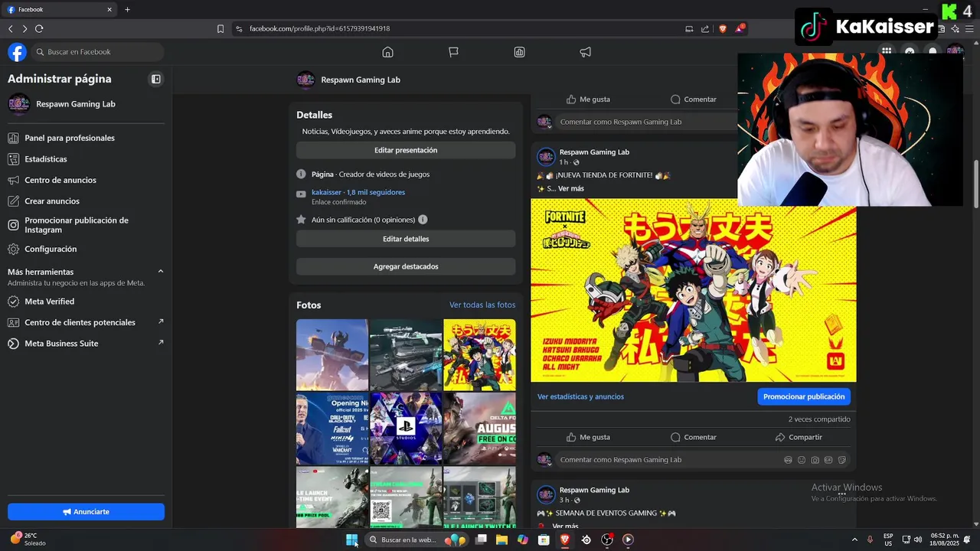Collapse the Más herramientas section
This screenshot has width=980, height=551.
click(x=160, y=272)
